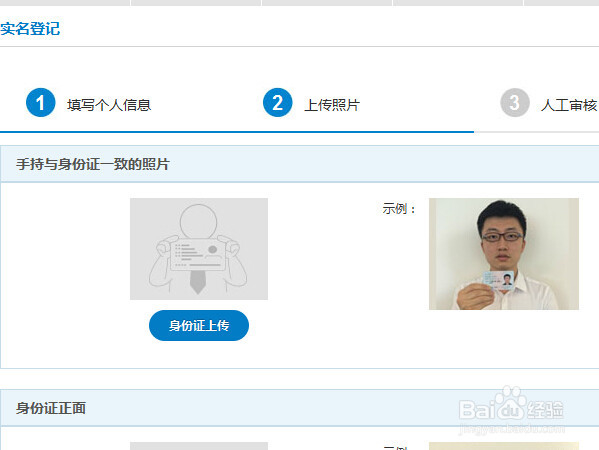Screen dimensions: 599x450
Task: Click step 2 circle icon
Action: [278, 102]
